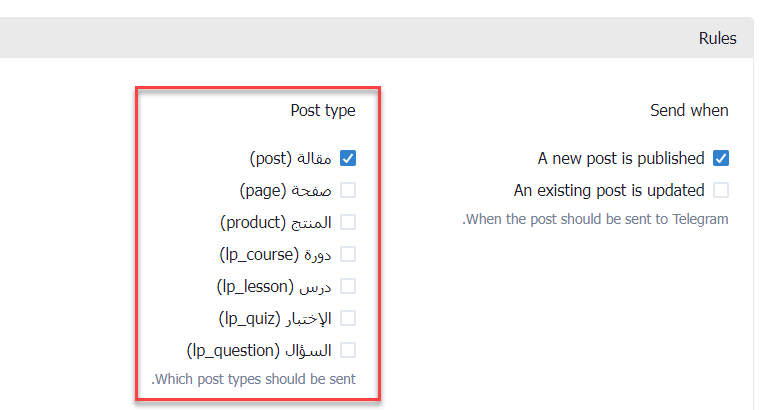Click the 'A new post is published' label text

tap(621, 158)
